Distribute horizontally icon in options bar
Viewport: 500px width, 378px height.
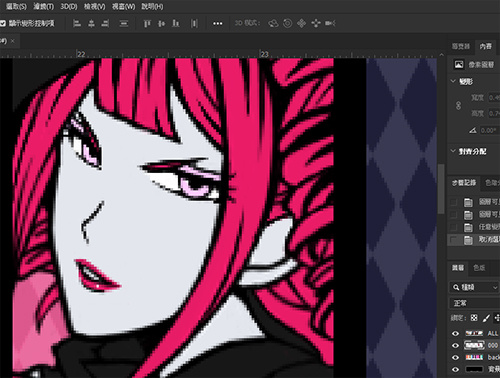194,23
